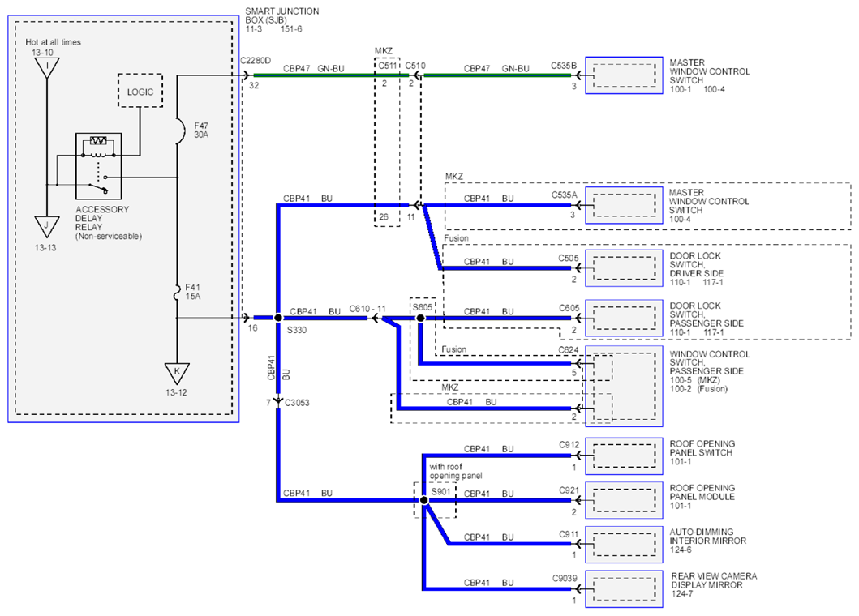859x616 pixels.
Task: Click the 'MKZ' label above C511
Action: pos(384,51)
